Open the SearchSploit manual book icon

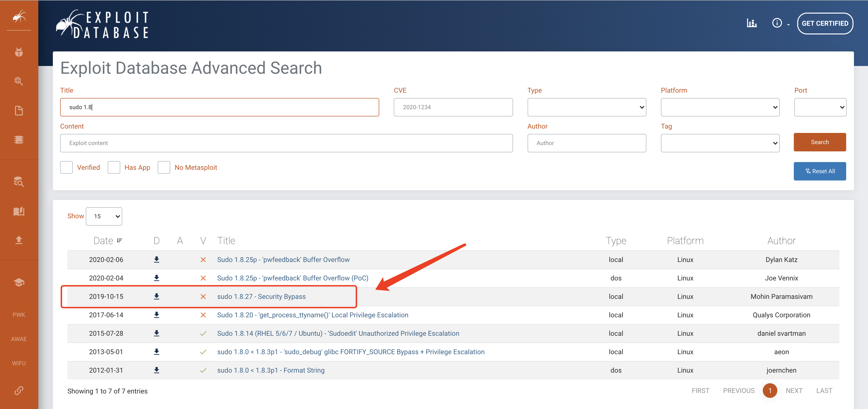pos(19,211)
